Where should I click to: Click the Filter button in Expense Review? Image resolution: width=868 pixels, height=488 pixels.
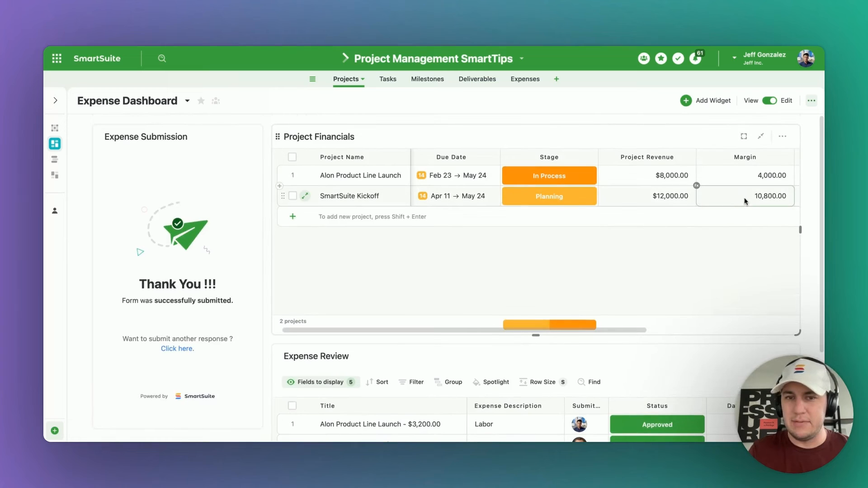click(411, 382)
